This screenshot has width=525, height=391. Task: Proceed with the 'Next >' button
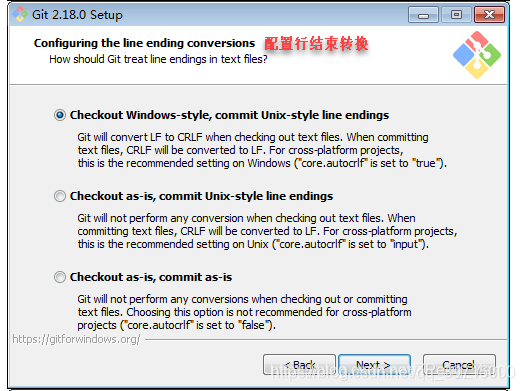pyautogui.click(x=374, y=365)
